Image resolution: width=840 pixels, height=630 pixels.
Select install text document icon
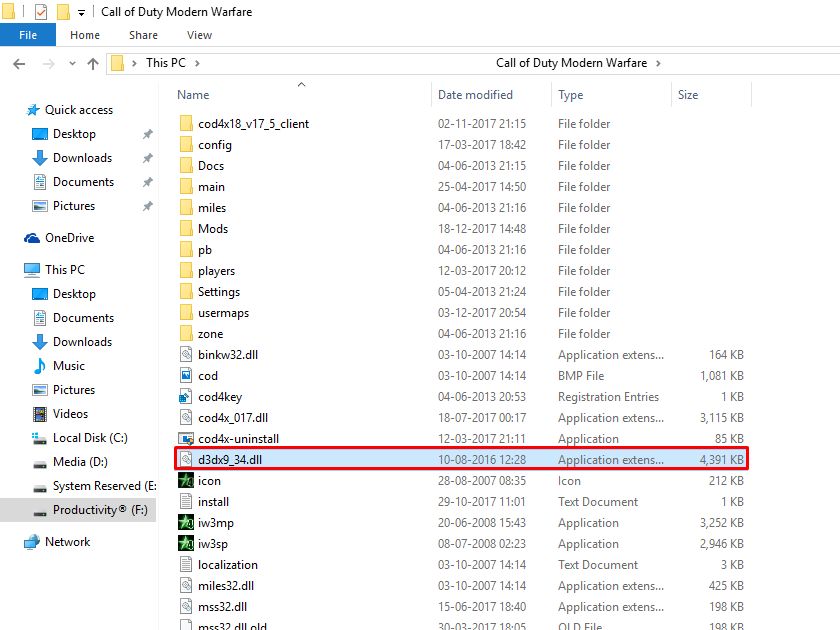(x=186, y=502)
